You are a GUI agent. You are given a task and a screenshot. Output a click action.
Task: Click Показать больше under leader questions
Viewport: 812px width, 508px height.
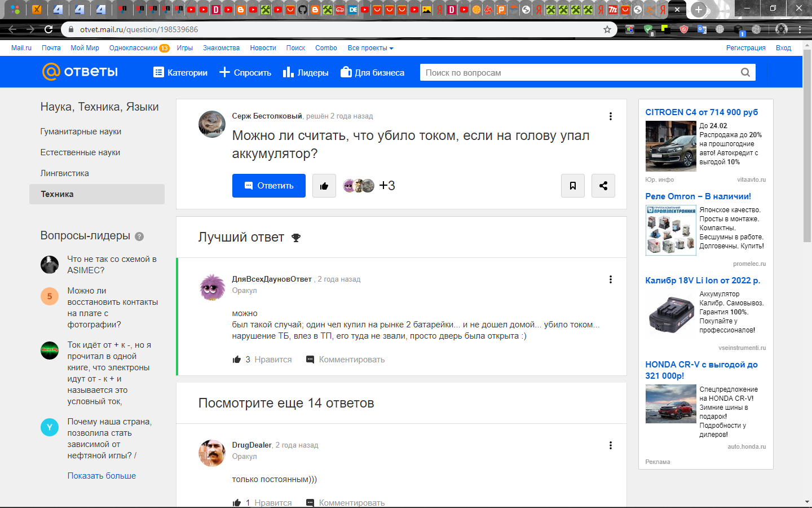tap(101, 476)
